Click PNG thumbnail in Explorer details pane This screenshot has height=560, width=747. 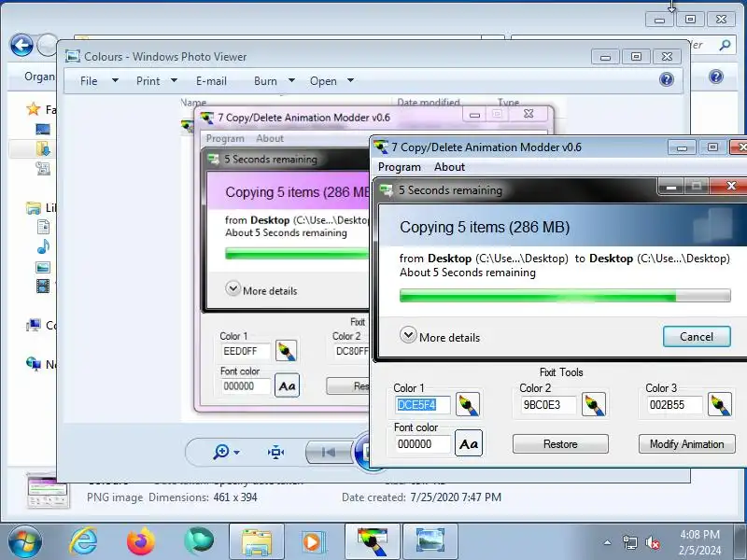coord(48,491)
